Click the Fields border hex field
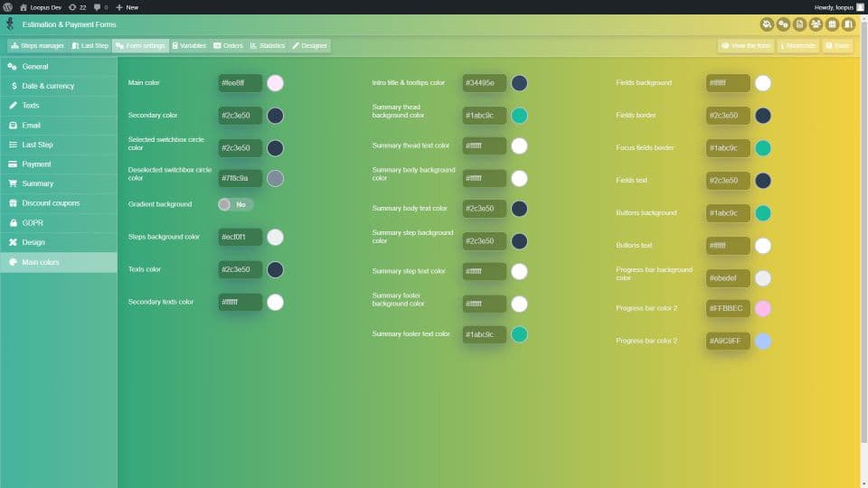The height and width of the screenshot is (488, 868). point(728,116)
